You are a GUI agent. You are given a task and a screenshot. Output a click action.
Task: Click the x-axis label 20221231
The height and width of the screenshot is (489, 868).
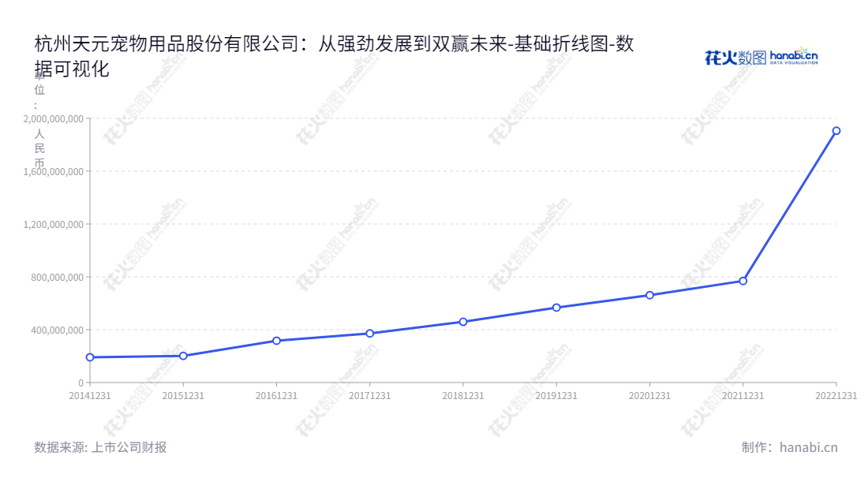click(836, 396)
